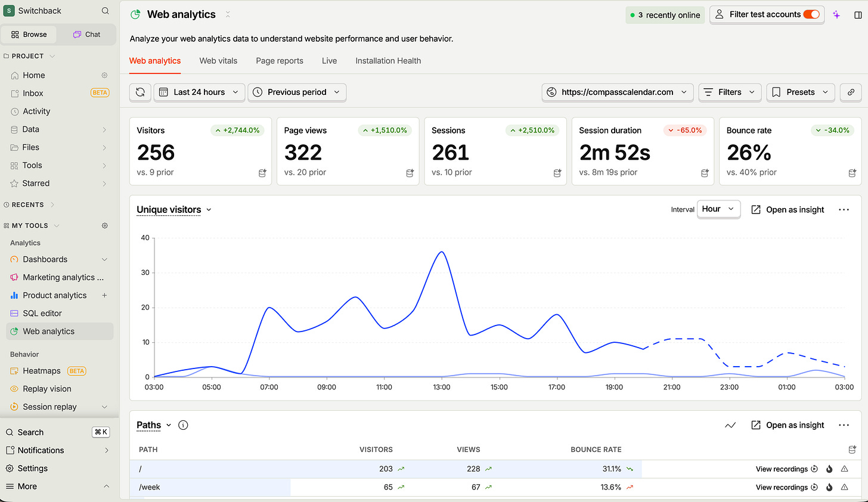Click Open as insight for Unique visitors
This screenshot has height=502, width=868.
tap(788, 210)
